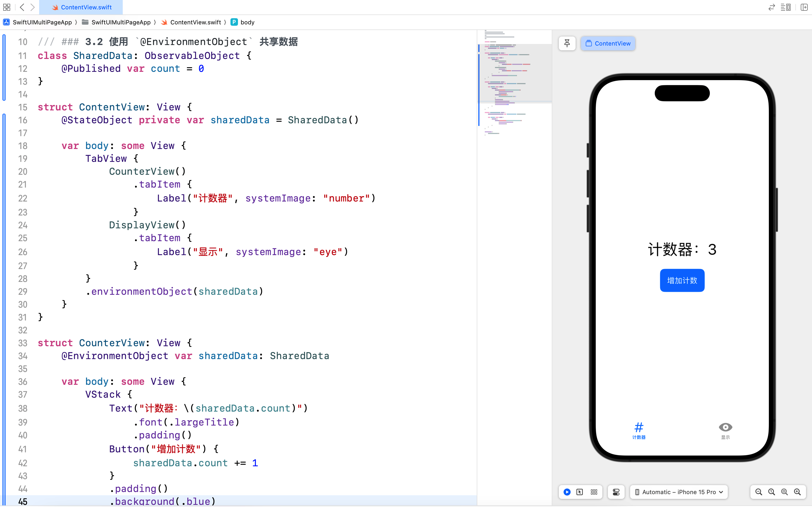Click '.environmentObject' on line 29
Screen dimensions: 812x507
(139, 291)
